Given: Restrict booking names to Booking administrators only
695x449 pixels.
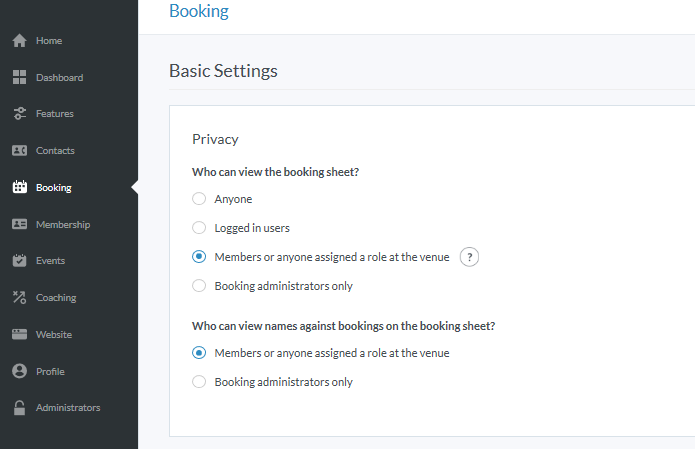Looking at the screenshot, I should pyautogui.click(x=199, y=382).
